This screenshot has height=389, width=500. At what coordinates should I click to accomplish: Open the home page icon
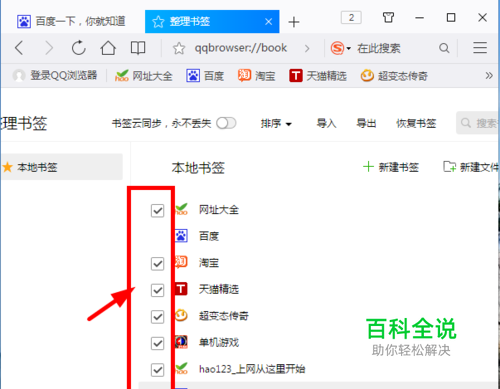pos(108,48)
